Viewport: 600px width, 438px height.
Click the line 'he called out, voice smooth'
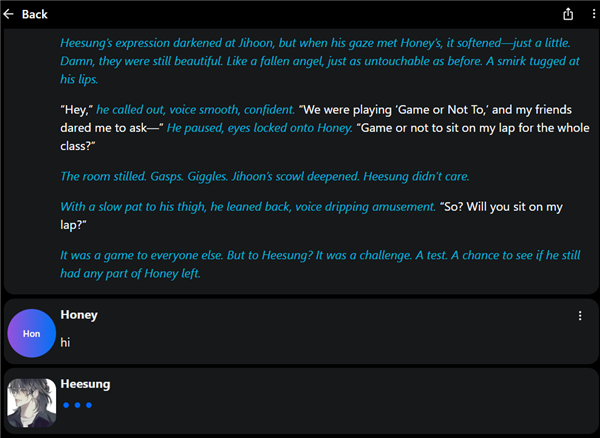195,110
